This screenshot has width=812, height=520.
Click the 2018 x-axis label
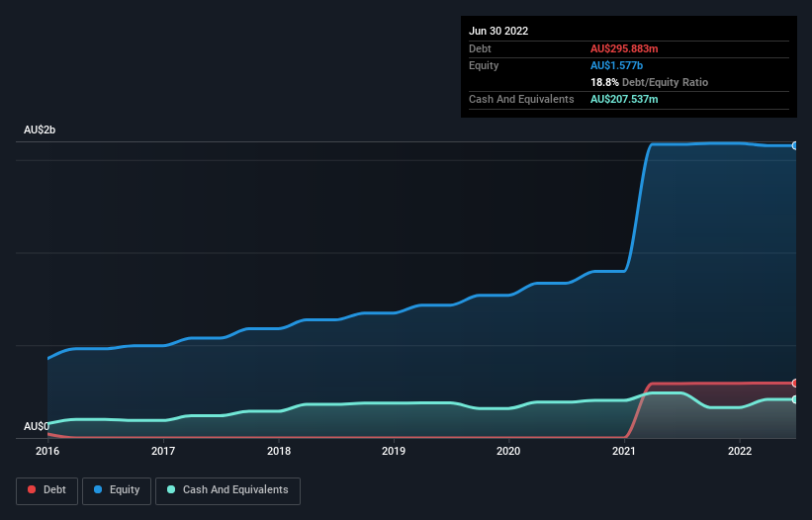click(279, 451)
